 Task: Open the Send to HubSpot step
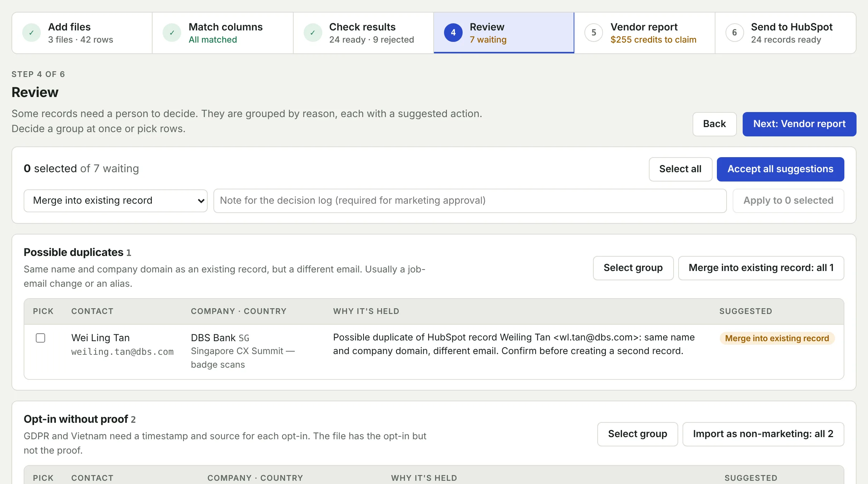pyautogui.click(x=786, y=33)
